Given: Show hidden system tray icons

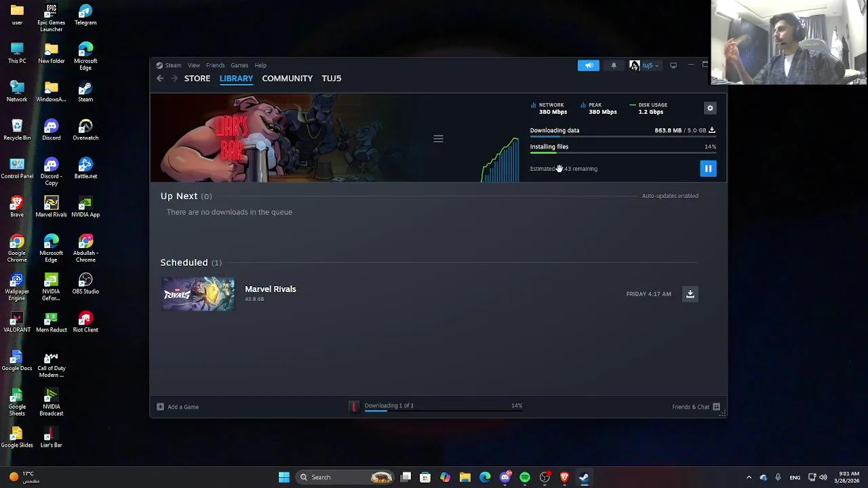Looking at the screenshot, I should (x=749, y=477).
